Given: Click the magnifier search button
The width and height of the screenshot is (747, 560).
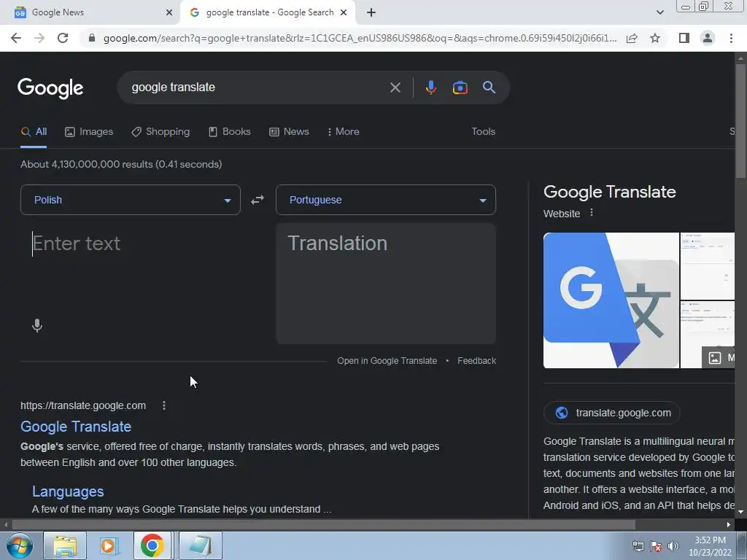Looking at the screenshot, I should coord(489,87).
